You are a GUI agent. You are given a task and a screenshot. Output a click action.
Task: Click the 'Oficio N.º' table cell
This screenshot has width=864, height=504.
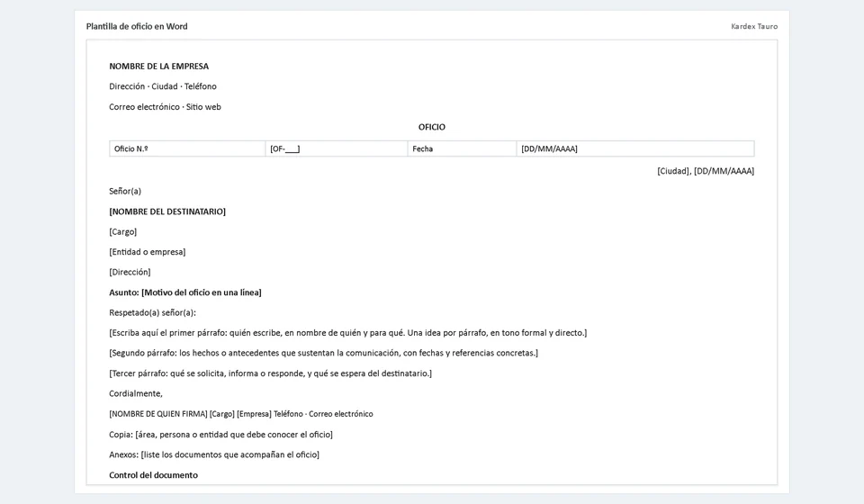coord(187,148)
